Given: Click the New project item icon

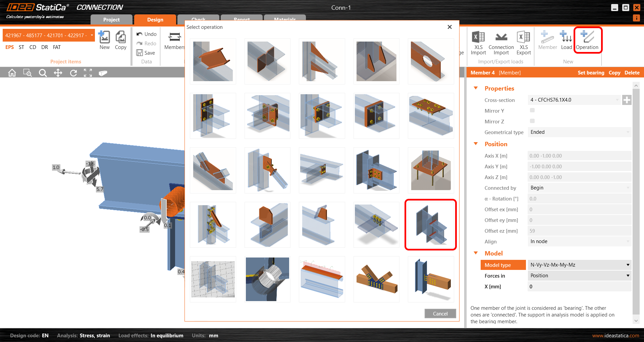Looking at the screenshot, I should 104,40.
